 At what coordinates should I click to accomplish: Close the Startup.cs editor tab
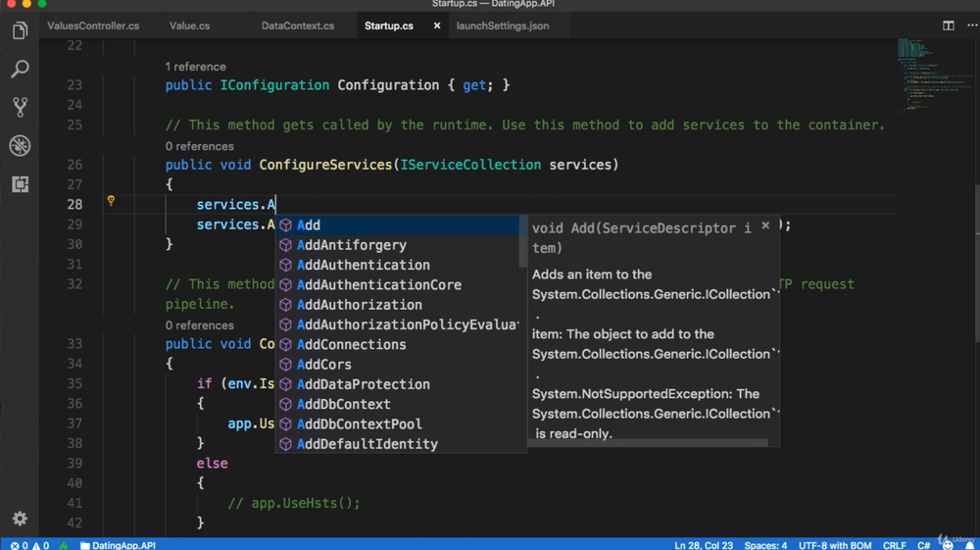tap(437, 25)
